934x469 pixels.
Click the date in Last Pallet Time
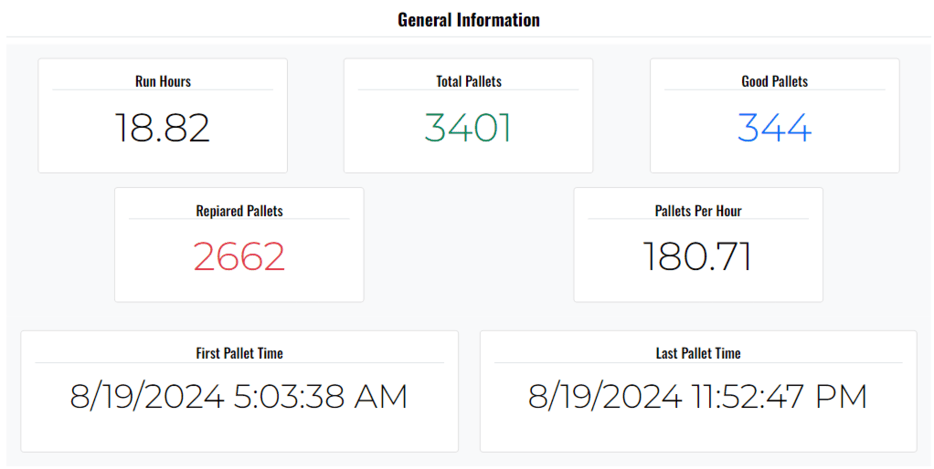tap(605, 397)
